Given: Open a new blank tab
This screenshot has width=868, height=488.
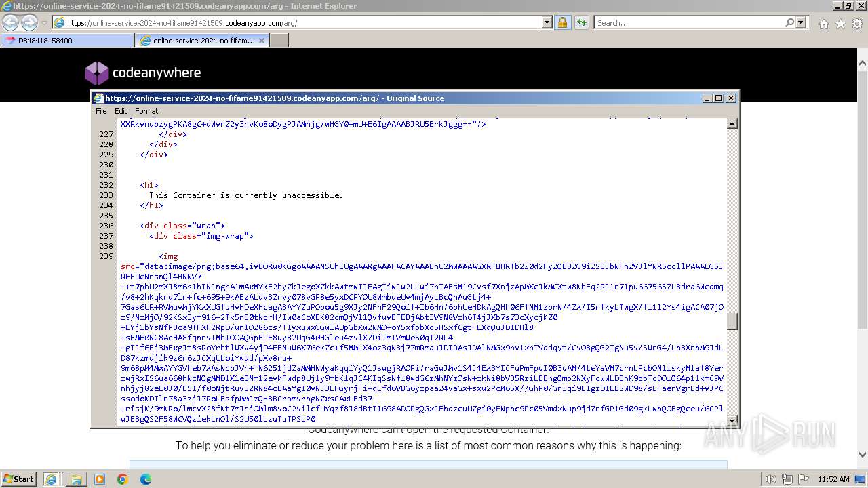Looking at the screenshot, I should pyautogui.click(x=279, y=41).
